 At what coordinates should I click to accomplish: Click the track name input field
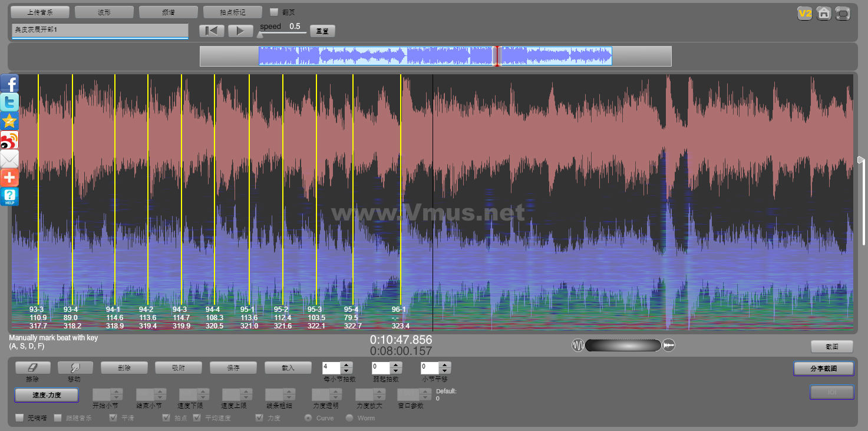100,31
